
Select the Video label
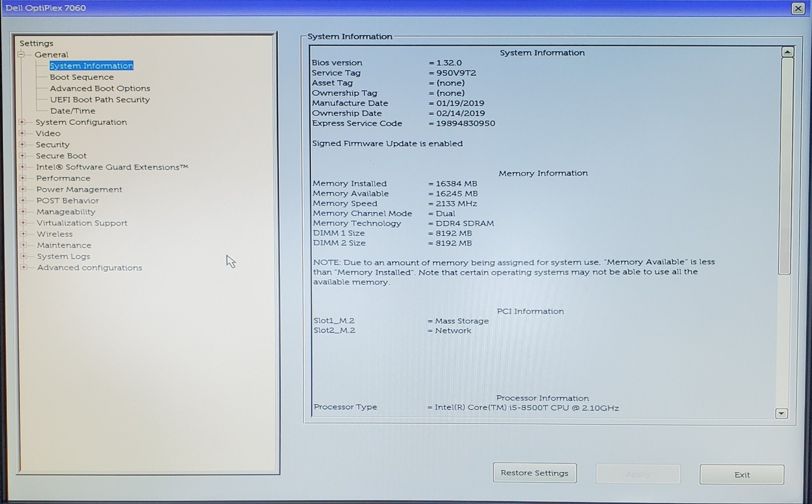pos(48,133)
